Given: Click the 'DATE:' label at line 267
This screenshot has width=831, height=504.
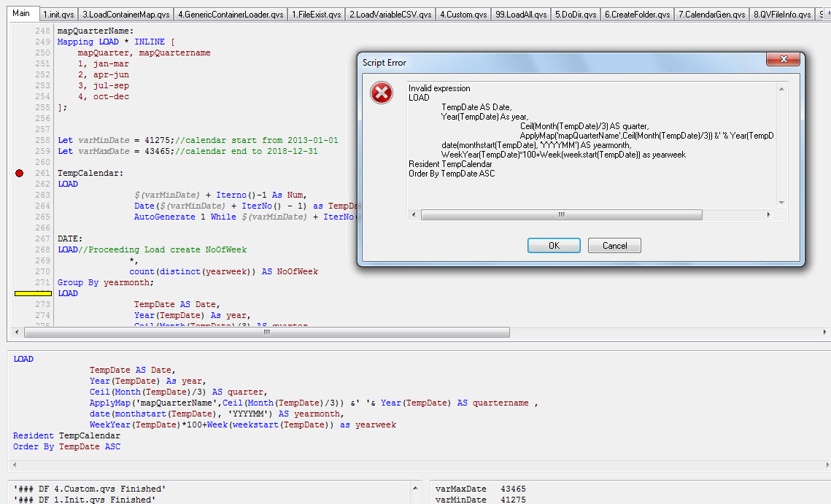Looking at the screenshot, I should pos(70,239).
